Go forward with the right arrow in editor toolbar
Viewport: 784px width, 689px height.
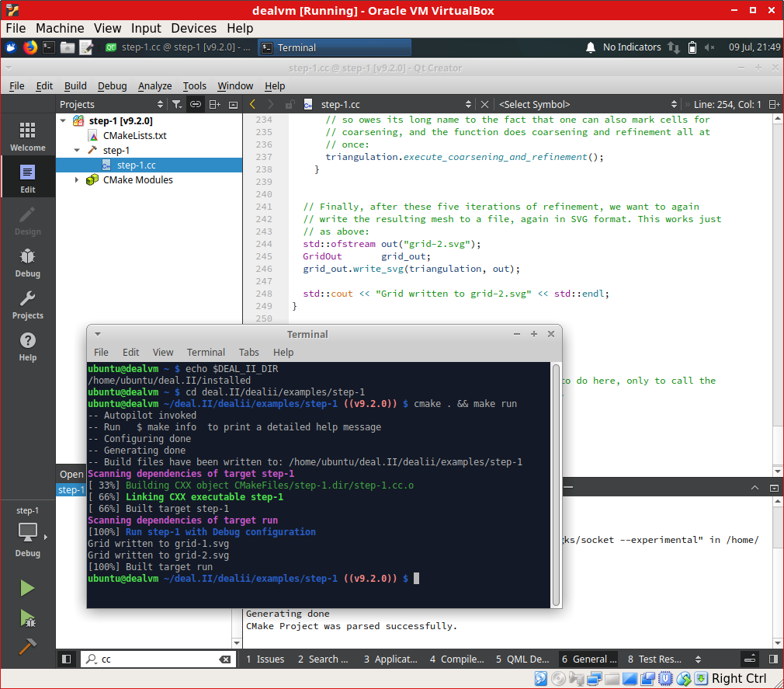tap(270, 104)
